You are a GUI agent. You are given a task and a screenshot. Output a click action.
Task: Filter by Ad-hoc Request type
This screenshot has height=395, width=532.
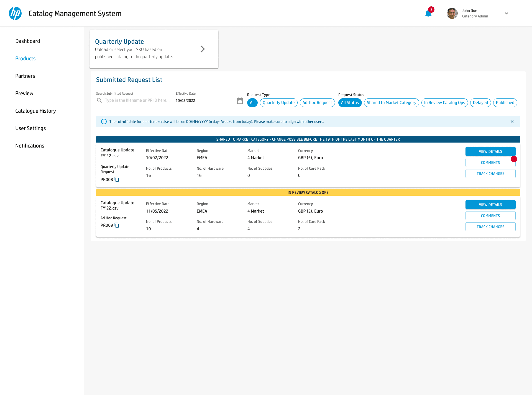tap(317, 103)
